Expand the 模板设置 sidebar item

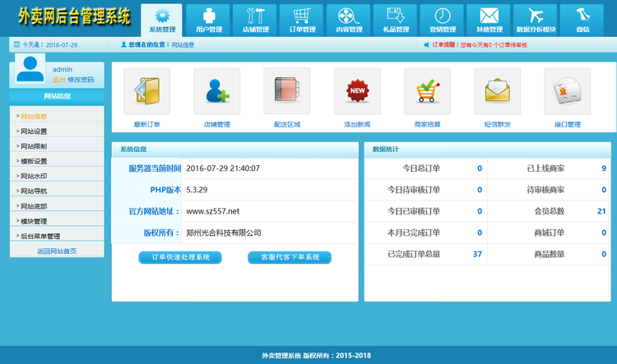[35, 161]
